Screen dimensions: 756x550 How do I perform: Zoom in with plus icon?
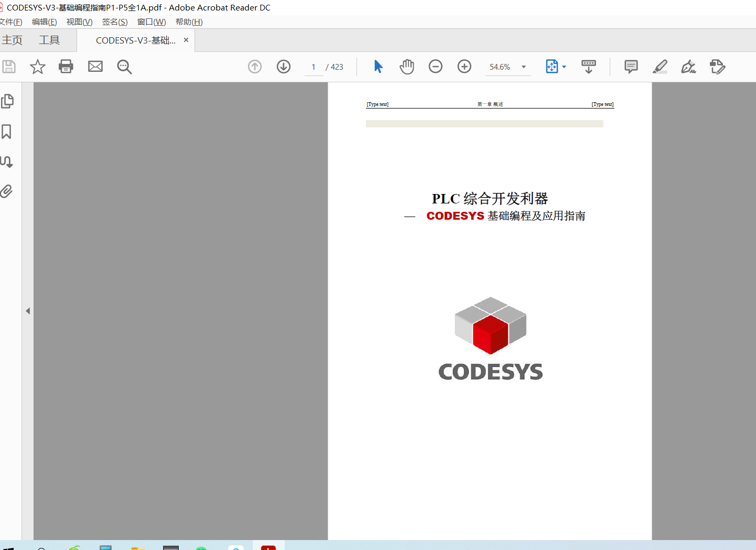[x=465, y=67]
